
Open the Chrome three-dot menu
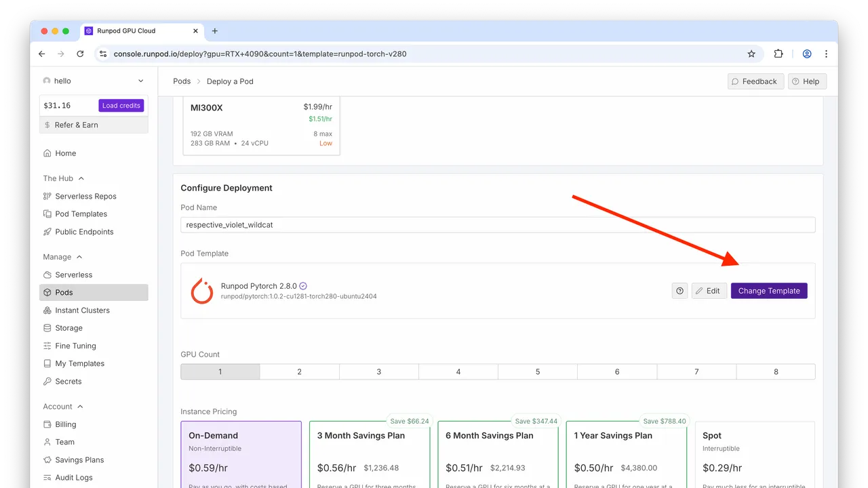pyautogui.click(x=826, y=54)
